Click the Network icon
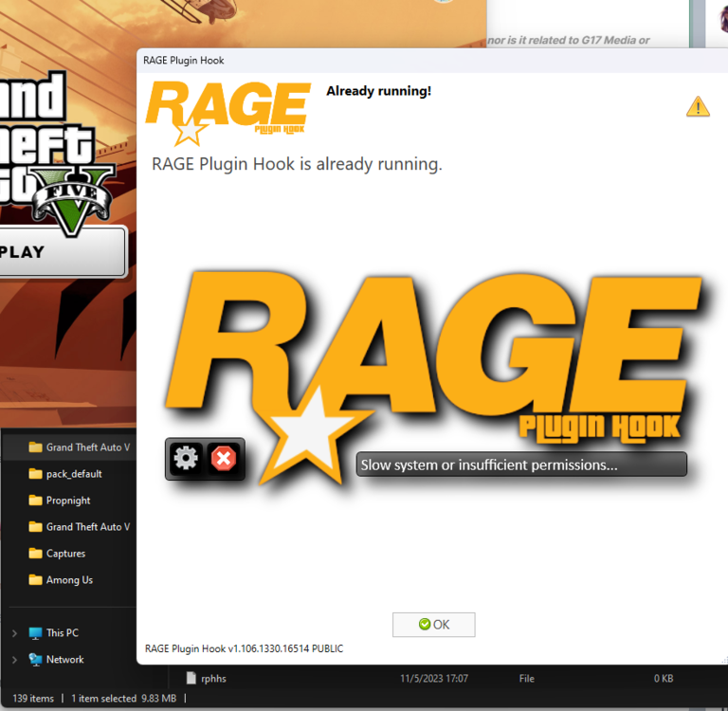Image resolution: width=728 pixels, height=711 pixels. tap(35, 660)
